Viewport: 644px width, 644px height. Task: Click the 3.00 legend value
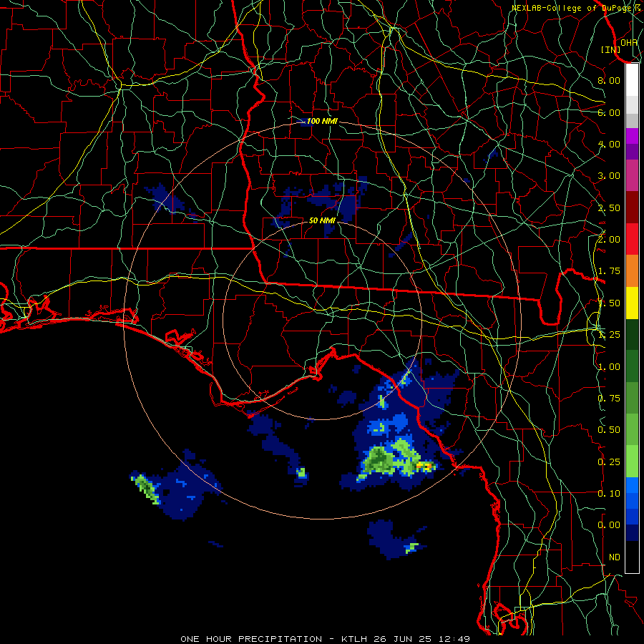[609, 176]
